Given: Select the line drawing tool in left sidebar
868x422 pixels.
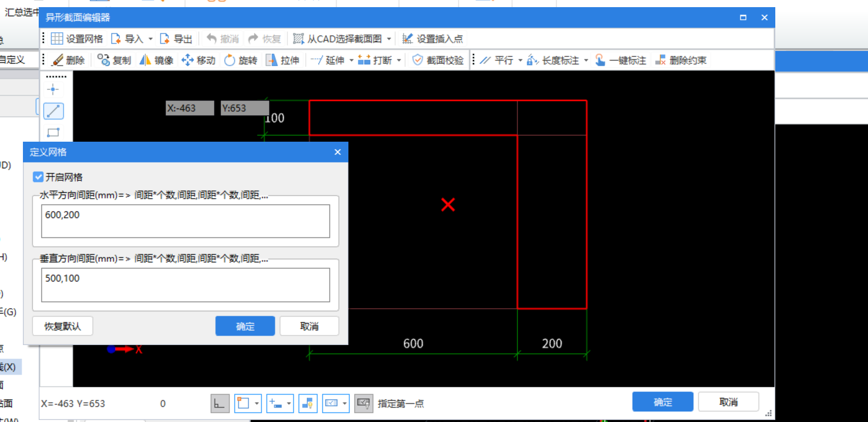Looking at the screenshot, I should tap(53, 111).
